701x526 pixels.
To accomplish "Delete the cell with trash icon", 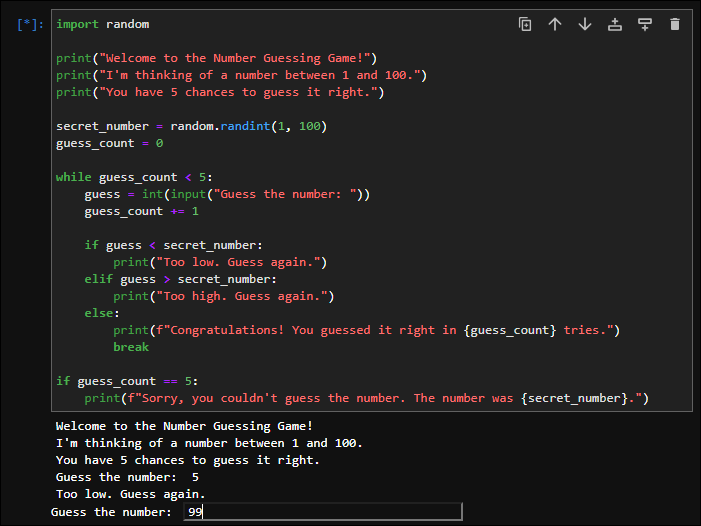I will [x=675, y=24].
